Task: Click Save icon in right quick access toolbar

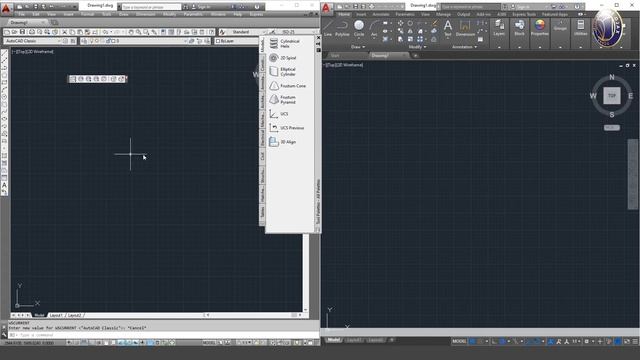Action: point(356,7)
